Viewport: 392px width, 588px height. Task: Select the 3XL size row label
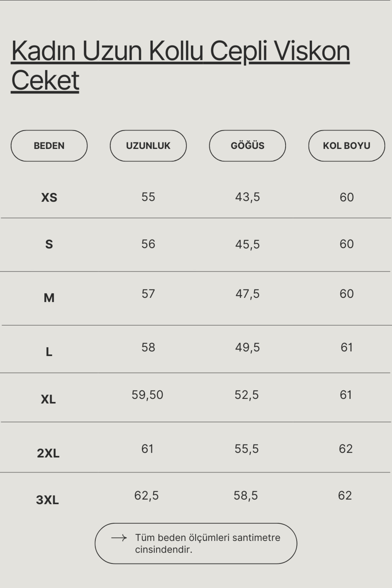(x=47, y=500)
